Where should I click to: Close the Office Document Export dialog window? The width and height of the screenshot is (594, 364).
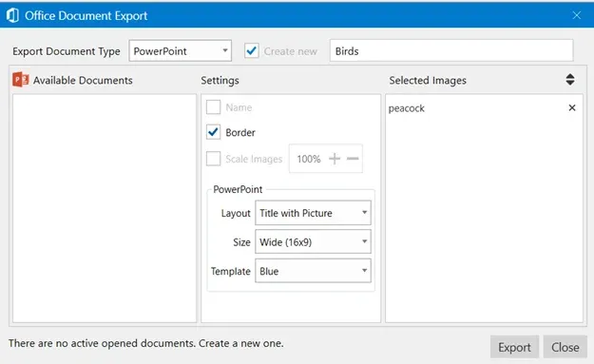[x=577, y=15]
